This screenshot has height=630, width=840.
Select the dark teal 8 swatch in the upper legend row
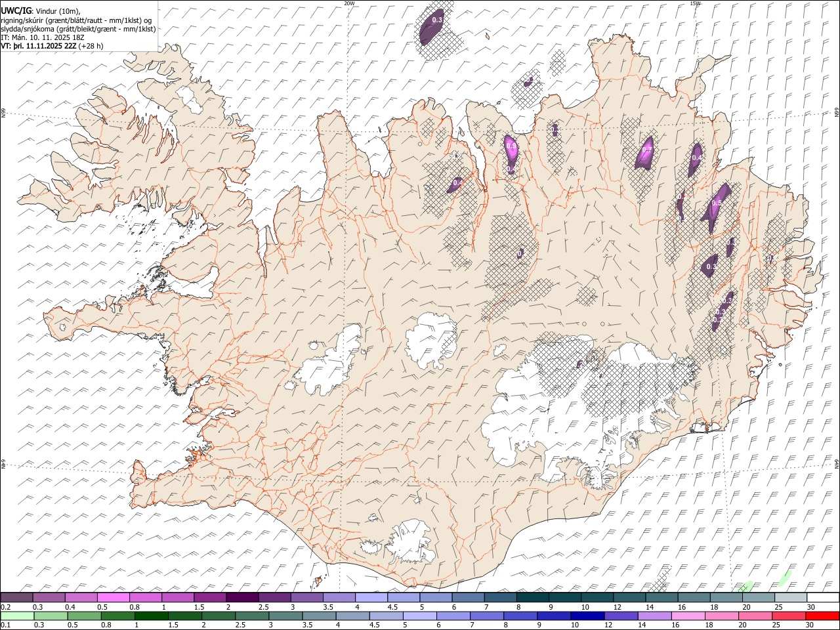point(532,597)
